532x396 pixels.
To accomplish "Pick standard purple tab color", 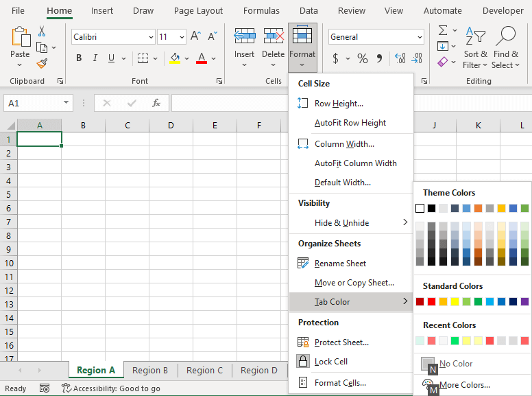I will coord(524,301).
